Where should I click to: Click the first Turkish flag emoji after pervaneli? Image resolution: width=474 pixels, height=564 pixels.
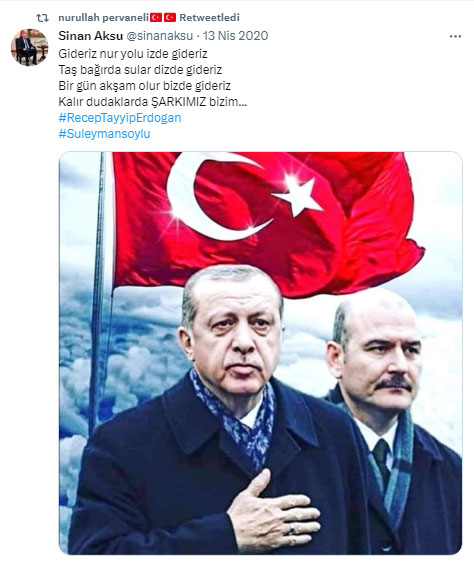(156, 17)
